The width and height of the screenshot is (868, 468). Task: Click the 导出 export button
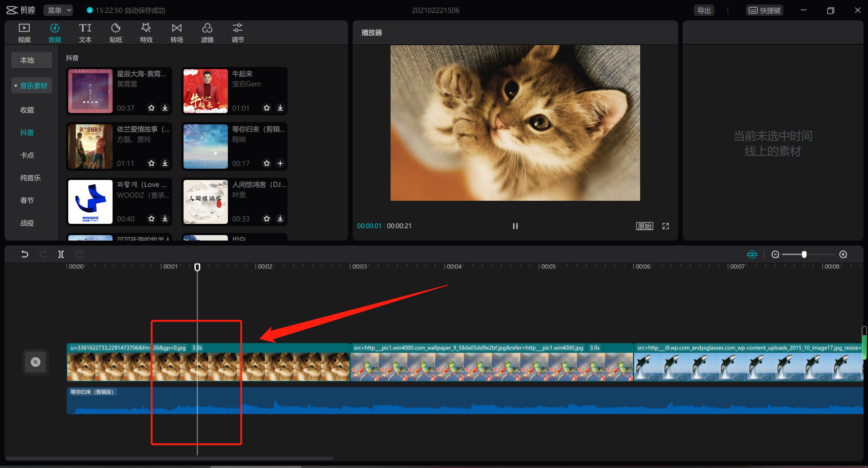point(704,10)
